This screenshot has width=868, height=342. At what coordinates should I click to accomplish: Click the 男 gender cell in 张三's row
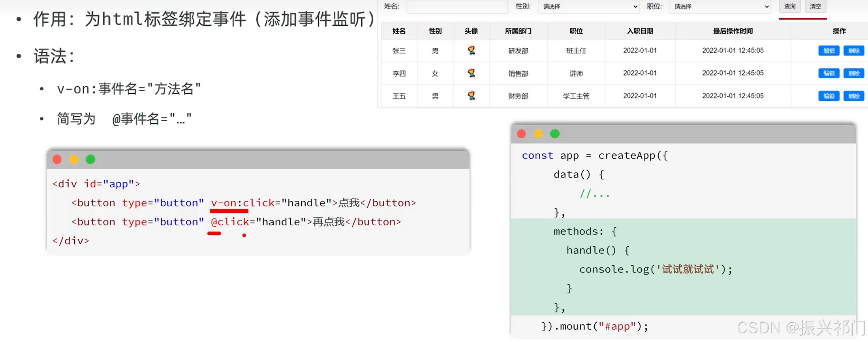[435, 51]
